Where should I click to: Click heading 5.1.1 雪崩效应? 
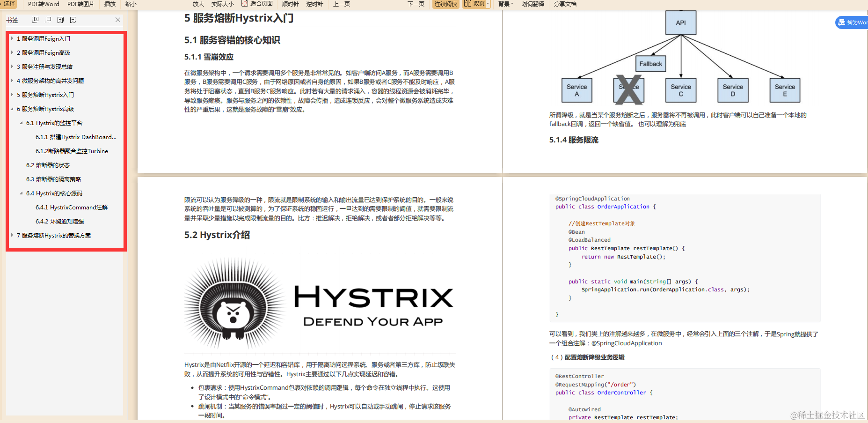click(209, 57)
